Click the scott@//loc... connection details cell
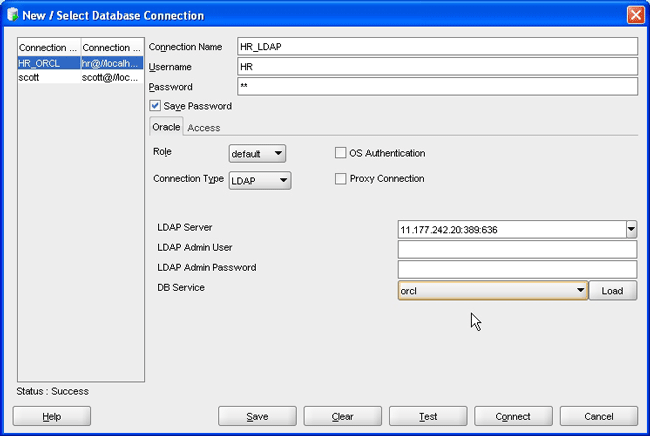 click(112, 77)
